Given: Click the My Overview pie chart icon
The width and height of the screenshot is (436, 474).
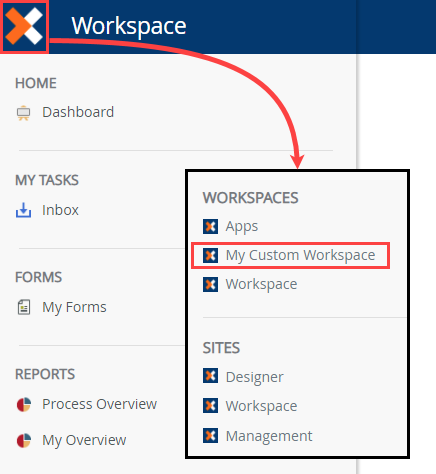Looking at the screenshot, I should click(24, 440).
